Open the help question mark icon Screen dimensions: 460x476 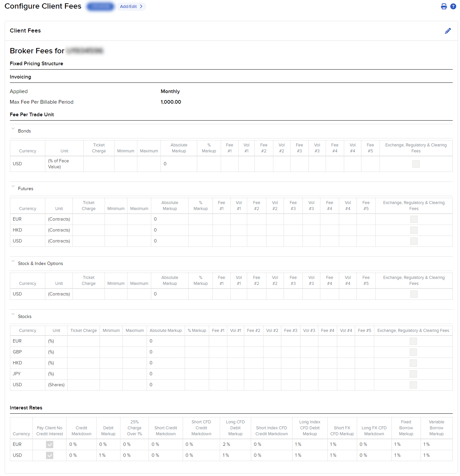453,7
